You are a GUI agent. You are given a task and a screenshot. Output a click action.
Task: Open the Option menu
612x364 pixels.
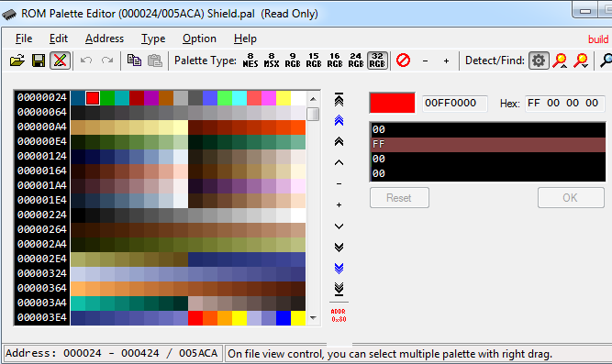(x=199, y=39)
